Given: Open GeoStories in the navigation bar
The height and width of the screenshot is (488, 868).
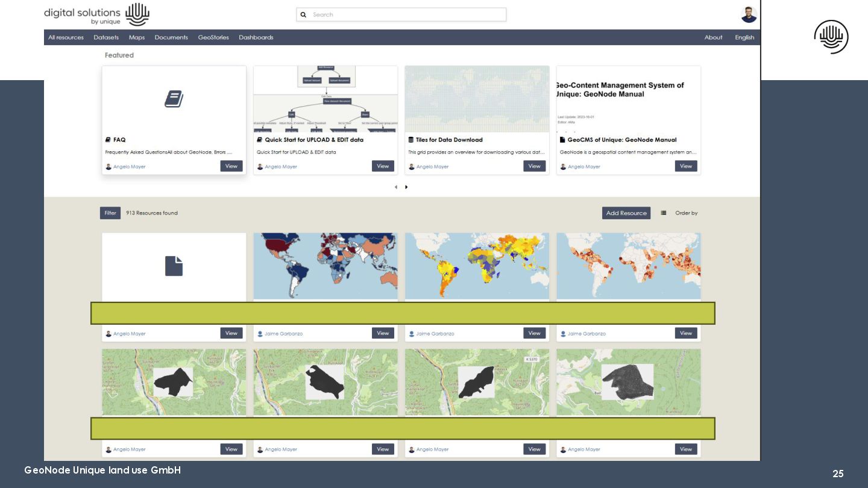Looking at the screenshot, I should click(213, 37).
